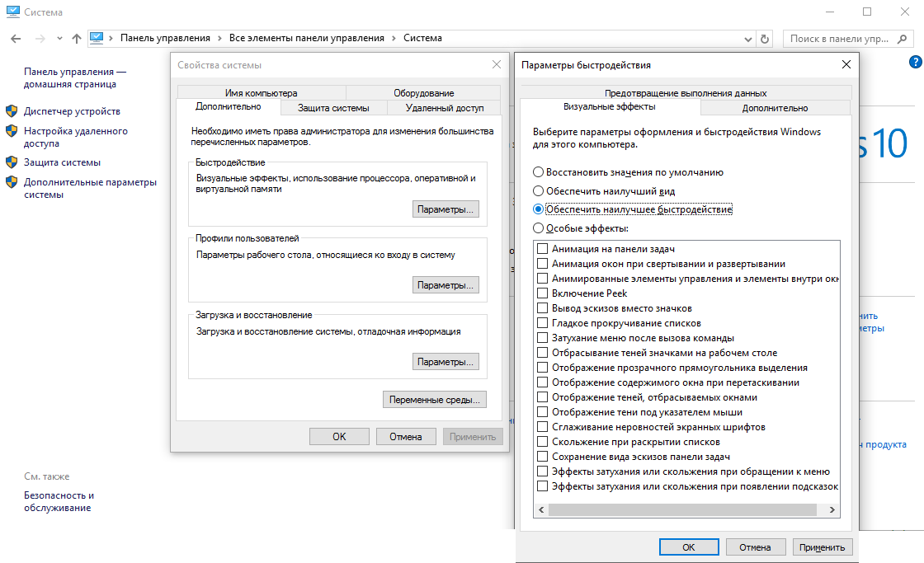Click the up one level arrow

coord(77,38)
